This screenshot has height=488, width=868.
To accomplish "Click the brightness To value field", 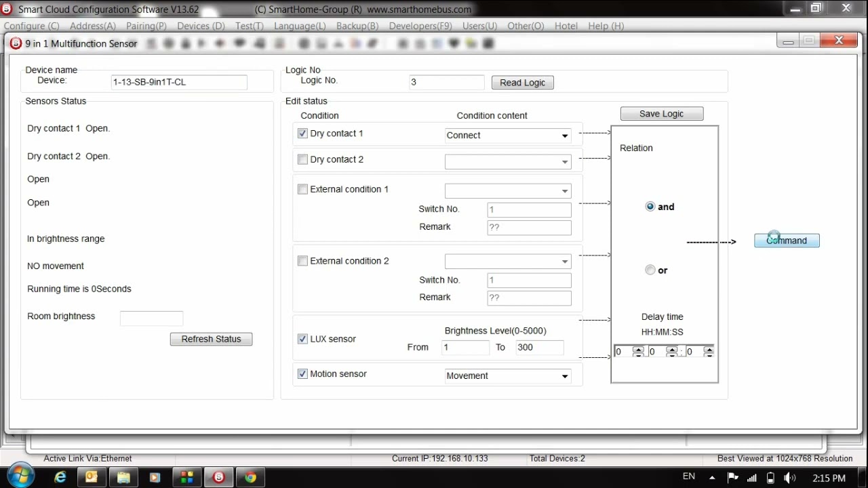I will [539, 347].
